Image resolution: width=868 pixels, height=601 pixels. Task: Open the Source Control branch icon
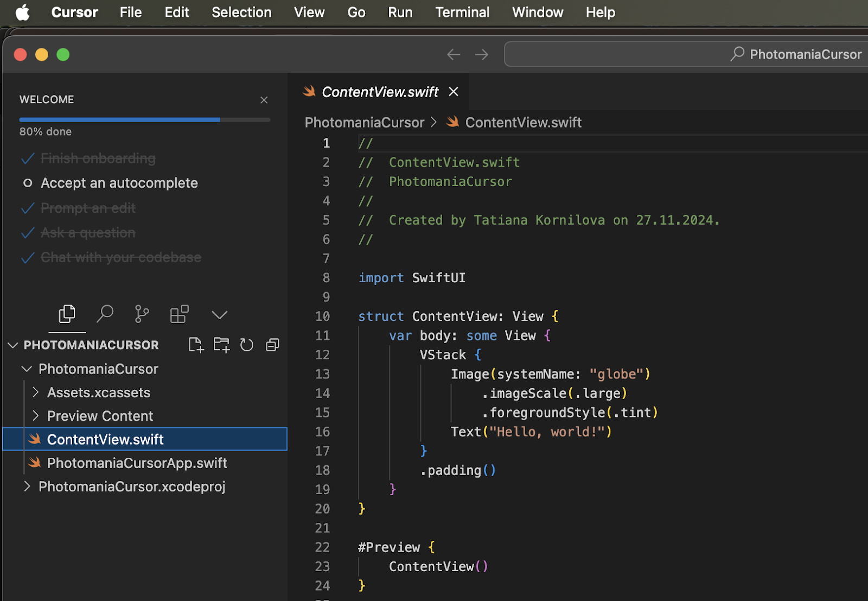[142, 314]
